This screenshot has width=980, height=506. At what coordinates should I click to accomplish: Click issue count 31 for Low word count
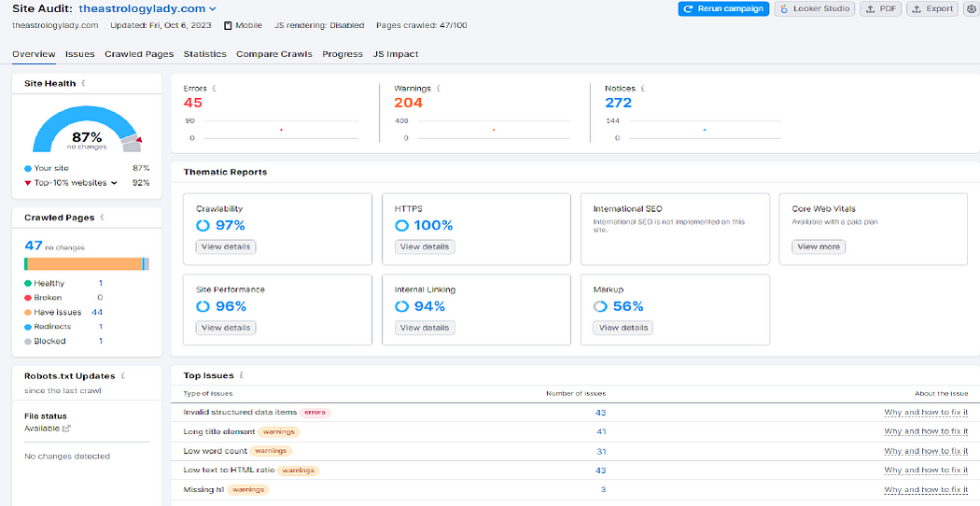click(x=601, y=451)
